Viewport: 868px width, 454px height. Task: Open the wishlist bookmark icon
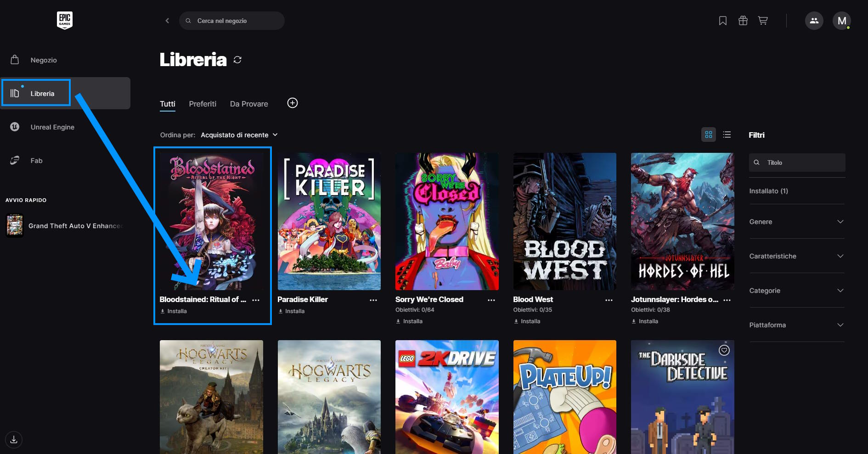click(x=722, y=21)
